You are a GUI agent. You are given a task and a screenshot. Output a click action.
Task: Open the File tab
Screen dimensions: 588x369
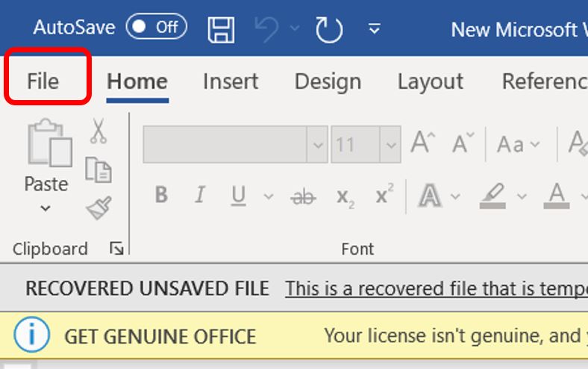[43, 81]
